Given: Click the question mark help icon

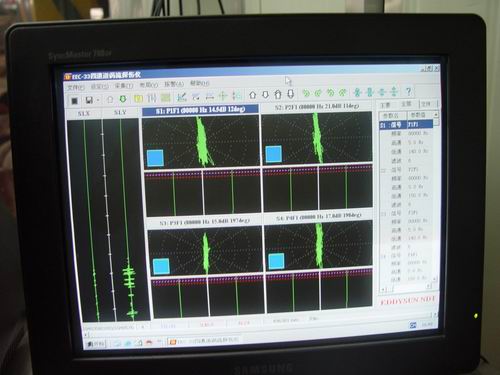Looking at the screenshot, I should click(x=408, y=91).
